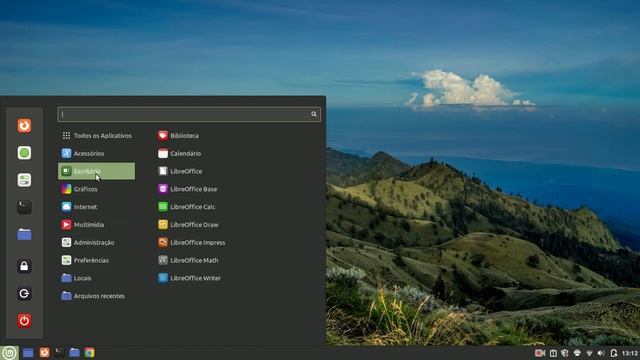Open the Administração category
The width and height of the screenshot is (640, 360).
(96, 242)
